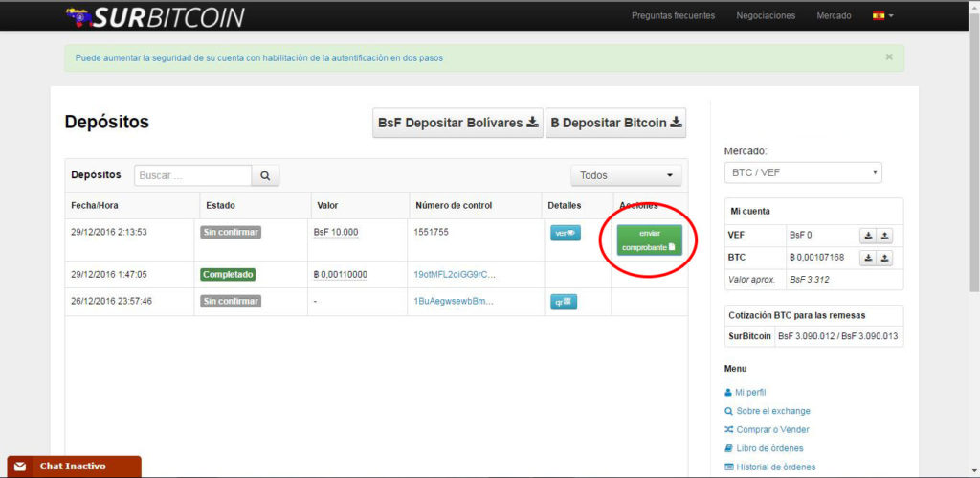Open Preguntas frecuentes page
This screenshot has height=478, width=980.
(x=673, y=15)
